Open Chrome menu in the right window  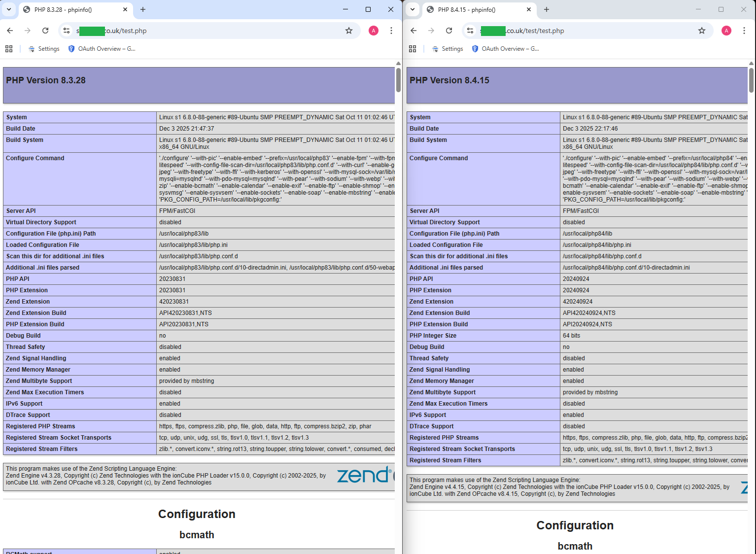(x=744, y=31)
